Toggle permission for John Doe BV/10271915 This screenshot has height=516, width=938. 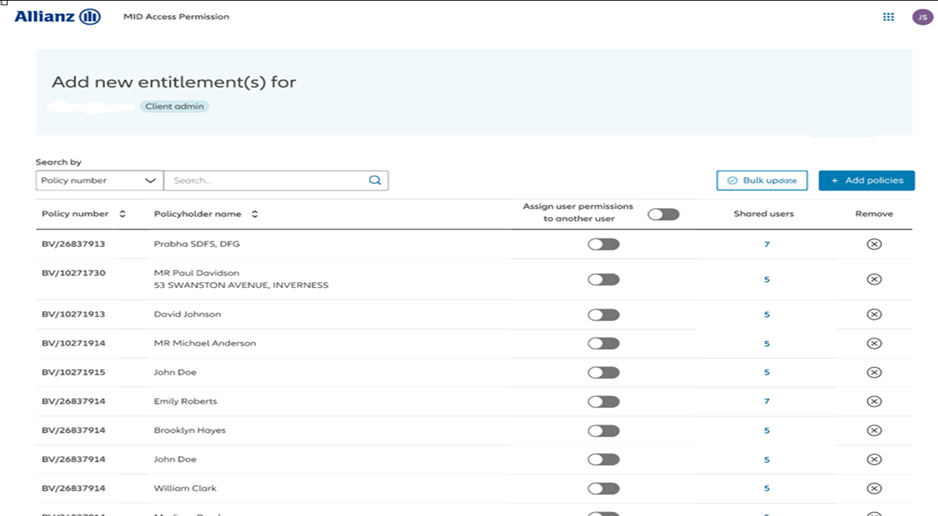[604, 373]
